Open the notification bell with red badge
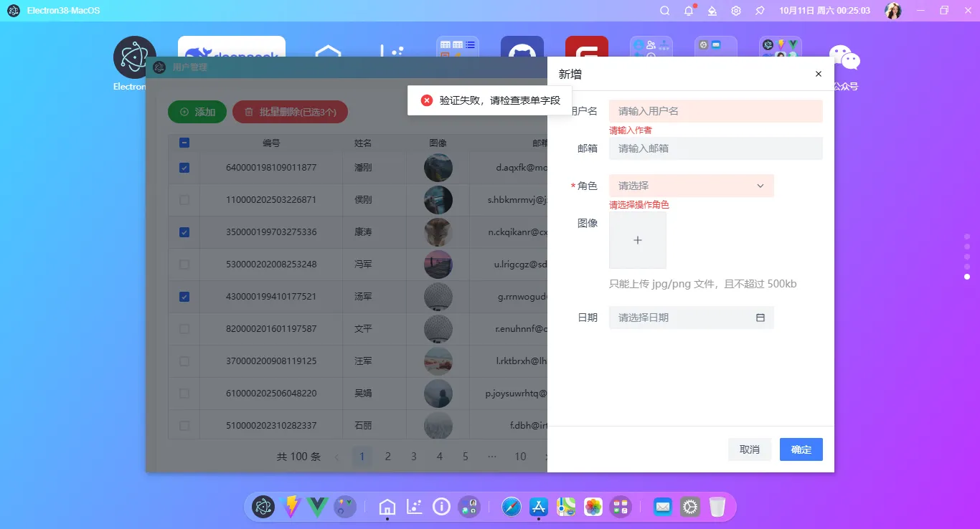 (x=687, y=10)
